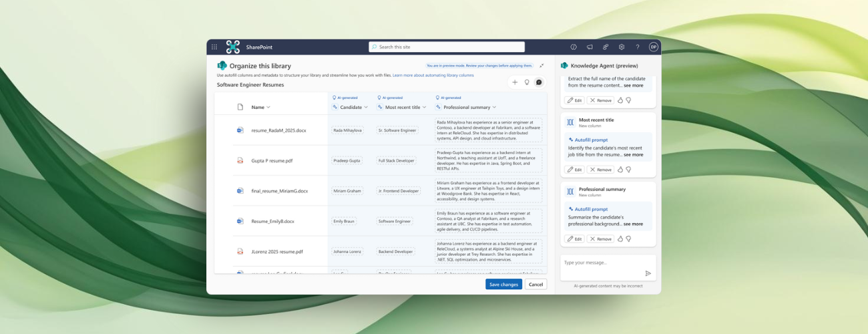Click the PDF icon for Gupta P resume.pdf
The width and height of the screenshot is (868, 334).
[240, 160]
